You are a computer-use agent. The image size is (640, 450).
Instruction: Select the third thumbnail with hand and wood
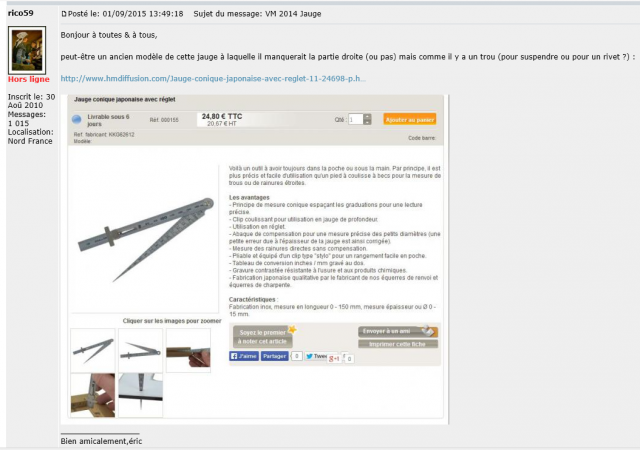pyautogui.click(x=188, y=350)
